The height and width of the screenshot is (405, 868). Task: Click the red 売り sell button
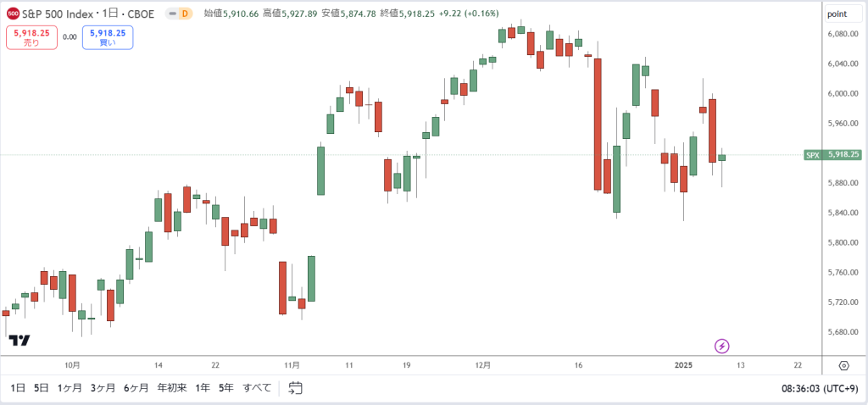[31, 37]
